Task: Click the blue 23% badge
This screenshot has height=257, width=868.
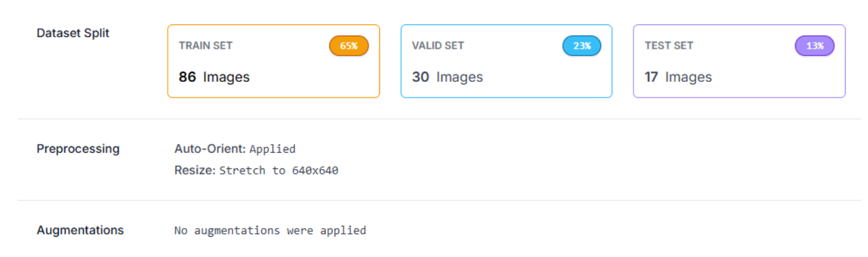Action: (581, 46)
